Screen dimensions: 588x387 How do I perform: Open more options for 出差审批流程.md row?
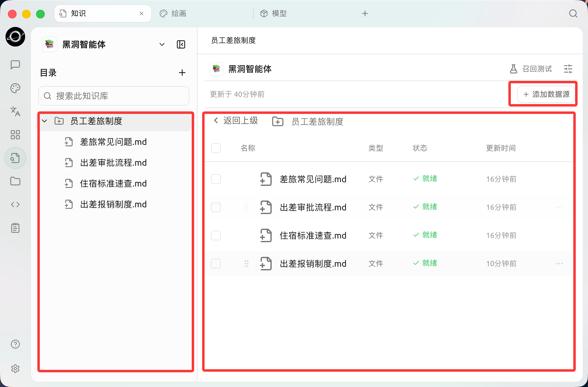click(x=560, y=207)
